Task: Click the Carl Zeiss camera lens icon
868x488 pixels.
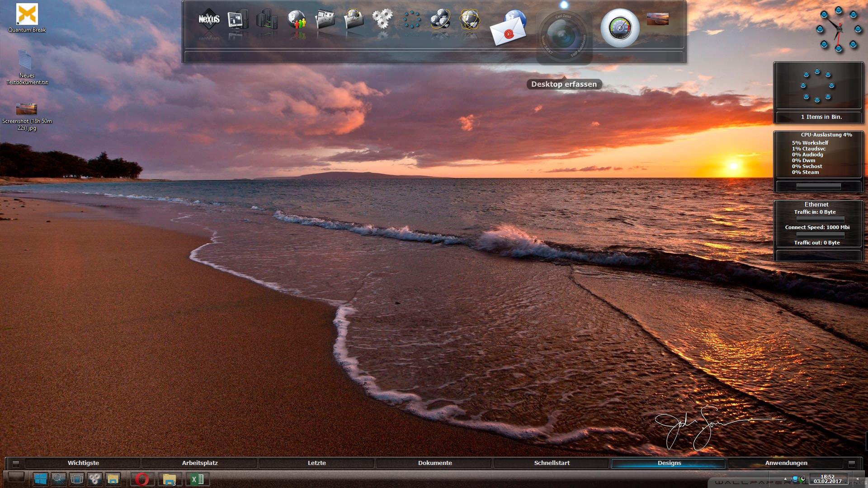Action: tap(564, 36)
